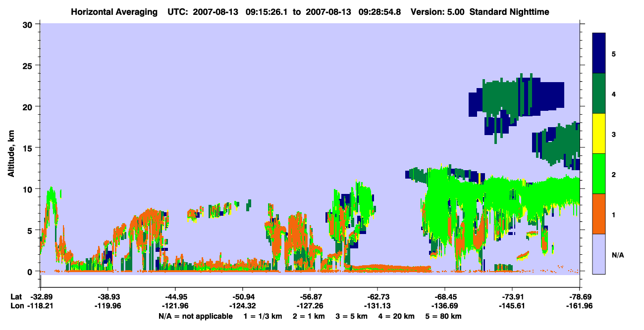Click the bright green colorbar segment labeled 2
The image size is (644, 330).
point(599,174)
